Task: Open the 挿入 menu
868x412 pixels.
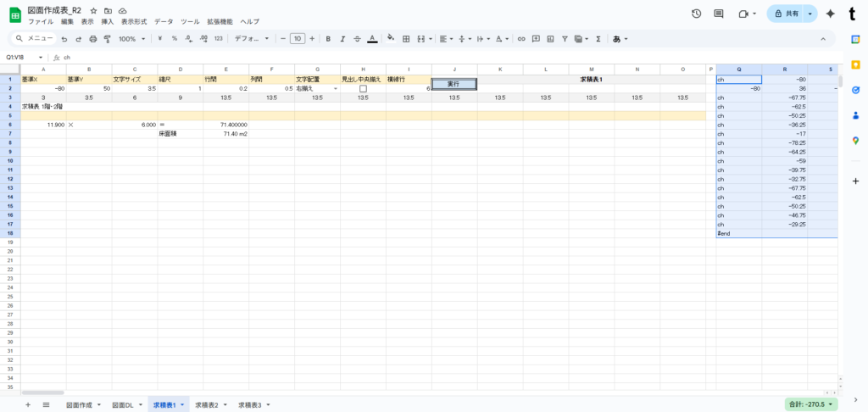Action: tap(108, 21)
